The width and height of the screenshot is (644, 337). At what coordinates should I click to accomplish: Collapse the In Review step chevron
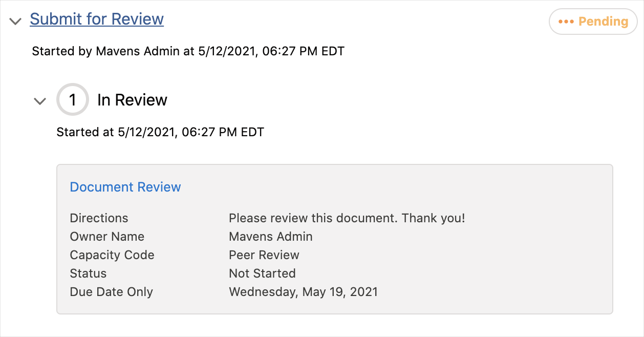tap(40, 101)
